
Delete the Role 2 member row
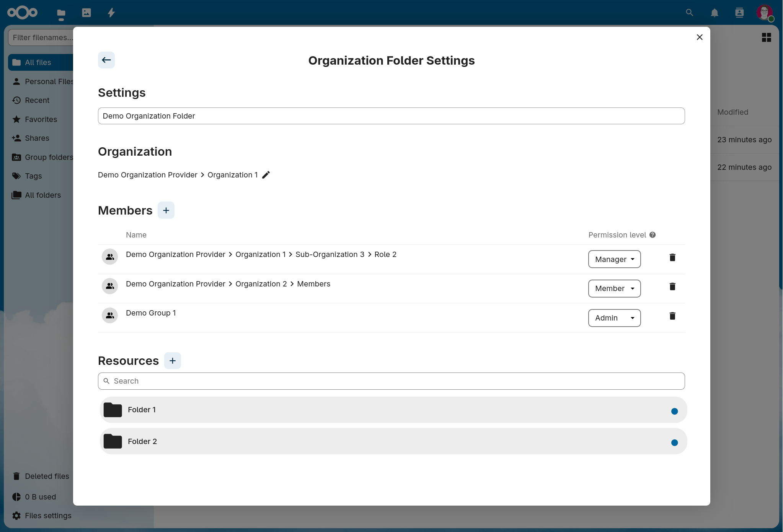(x=672, y=257)
